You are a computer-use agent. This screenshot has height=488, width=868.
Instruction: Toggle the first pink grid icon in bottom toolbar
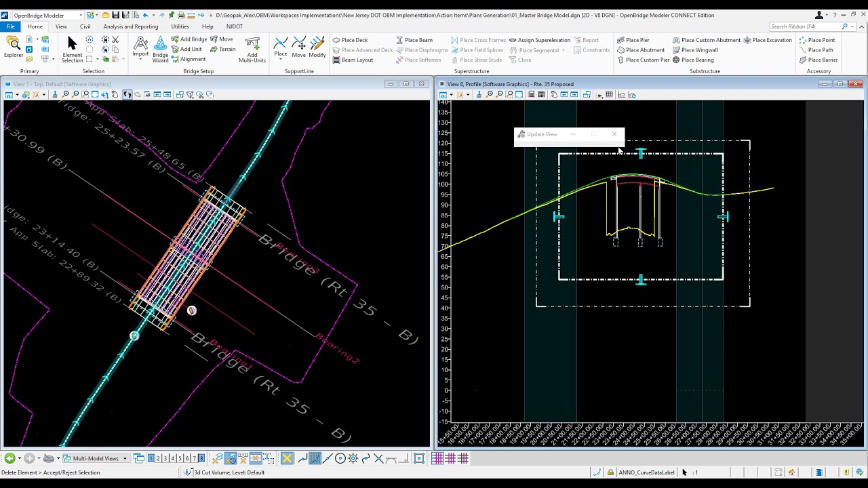(437, 459)
